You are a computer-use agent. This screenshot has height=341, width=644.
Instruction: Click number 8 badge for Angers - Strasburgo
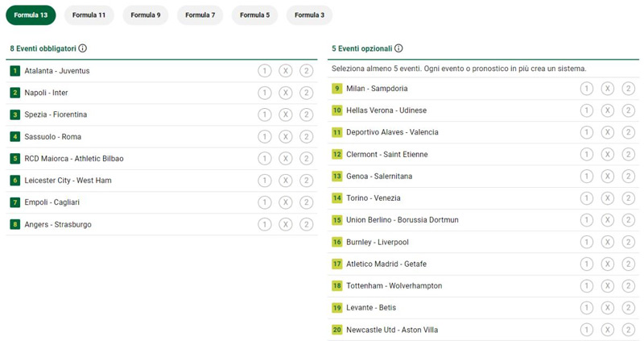pos(14,224)
